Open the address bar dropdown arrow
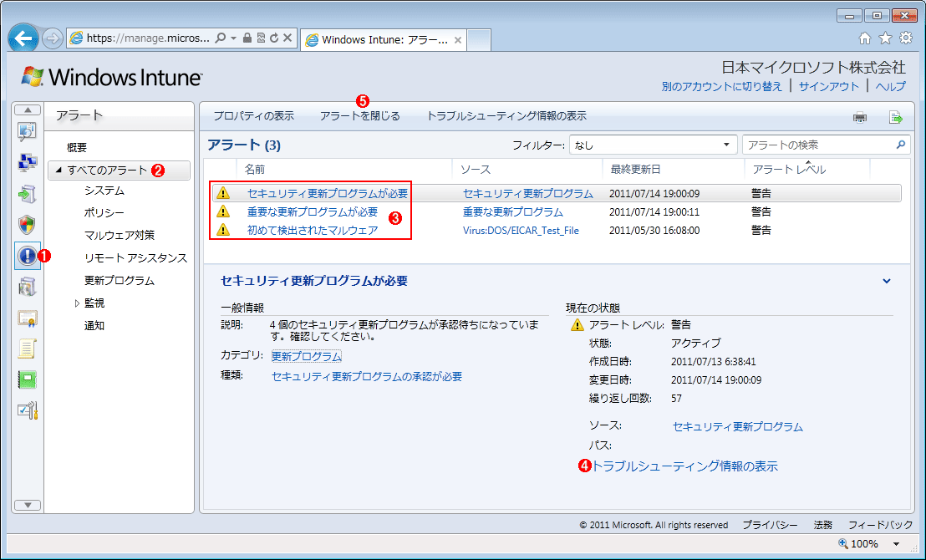The image size is (926, 560). [234, 38]
